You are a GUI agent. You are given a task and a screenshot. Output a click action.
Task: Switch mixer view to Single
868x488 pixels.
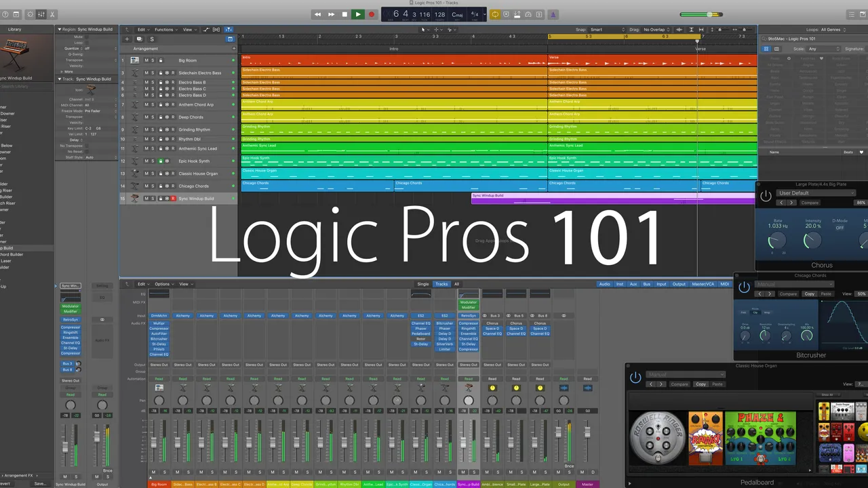pyautogui.click(x=423, y=284)
